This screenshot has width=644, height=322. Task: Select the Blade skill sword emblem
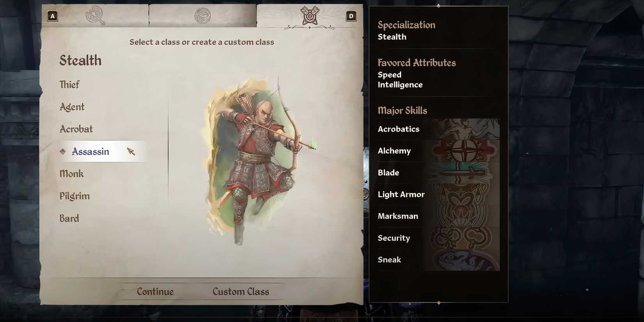tap(464, 173)
